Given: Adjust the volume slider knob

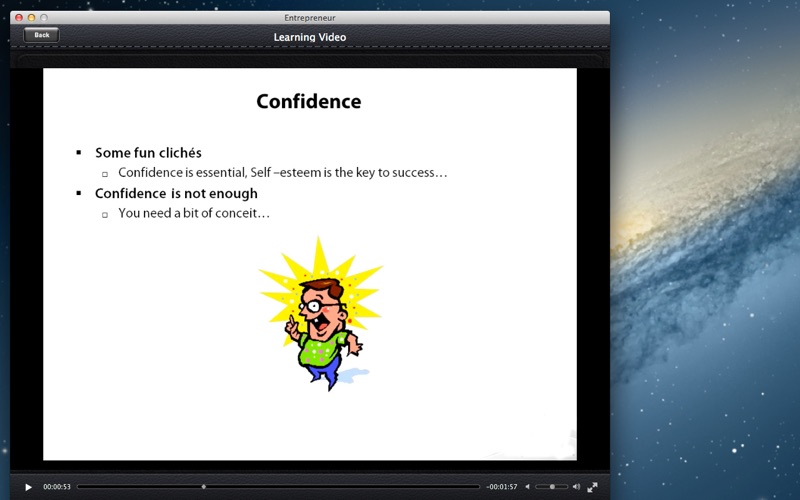Looking at the screenshot, I should pyautogui.click(x=552, y=487).
